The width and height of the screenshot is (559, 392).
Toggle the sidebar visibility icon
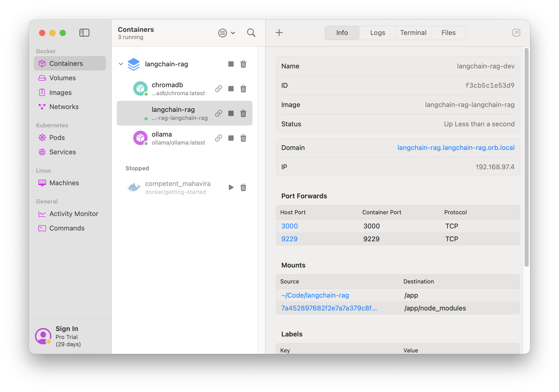click(x=84, y=33)
